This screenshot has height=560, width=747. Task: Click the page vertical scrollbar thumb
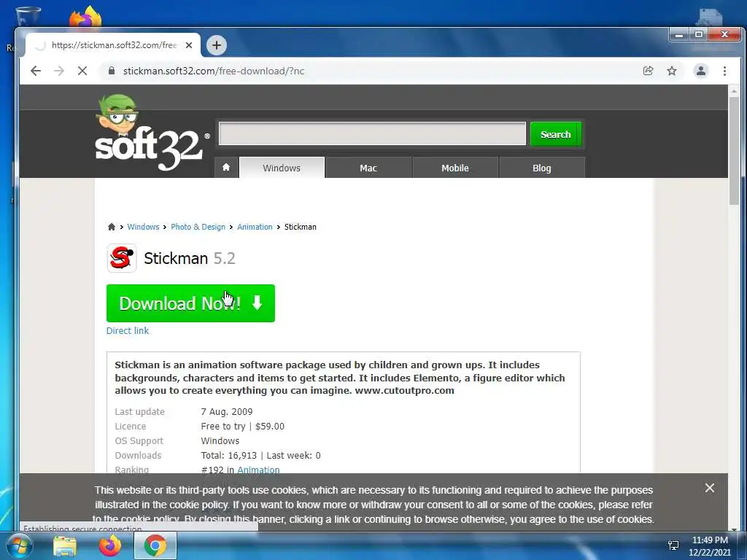point(734,150)
